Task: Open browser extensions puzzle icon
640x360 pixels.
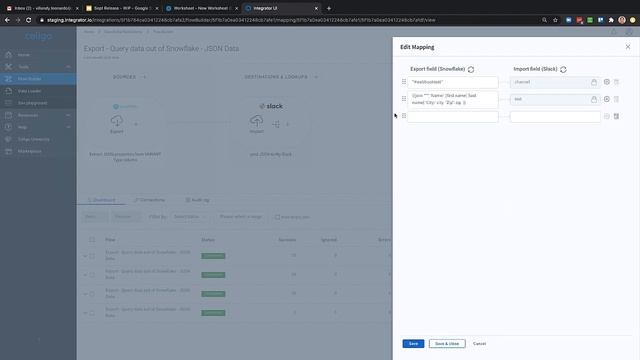Action: (611, 20)
